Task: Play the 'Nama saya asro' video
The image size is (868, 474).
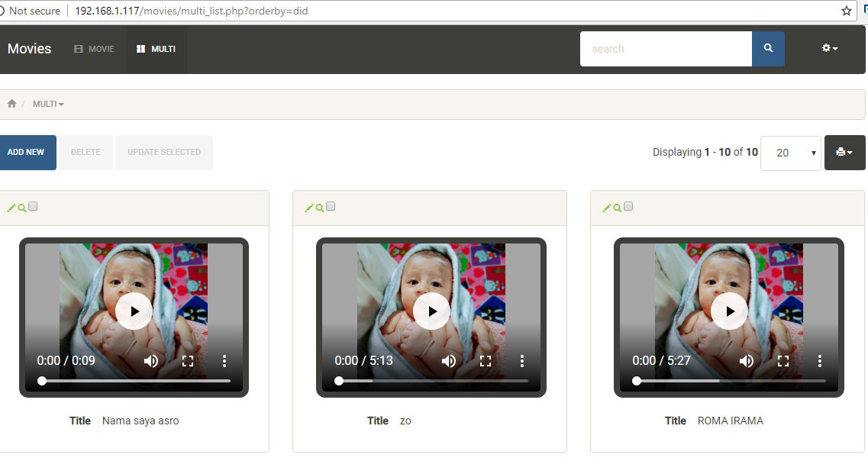Action: [134, 311]
